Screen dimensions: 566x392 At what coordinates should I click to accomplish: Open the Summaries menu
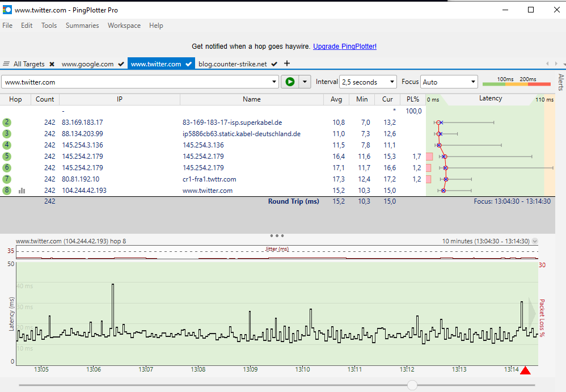point(82,26)
